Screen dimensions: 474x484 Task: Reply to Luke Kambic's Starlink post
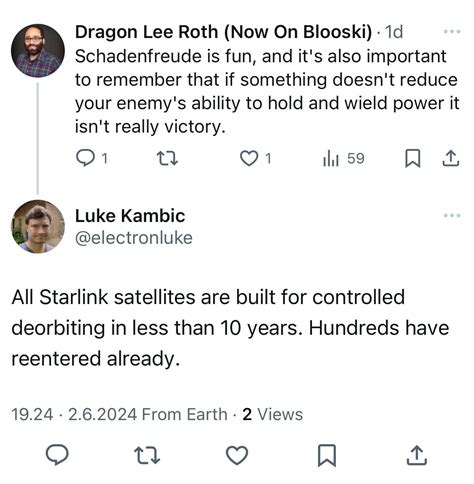click(x=57, y=455)
